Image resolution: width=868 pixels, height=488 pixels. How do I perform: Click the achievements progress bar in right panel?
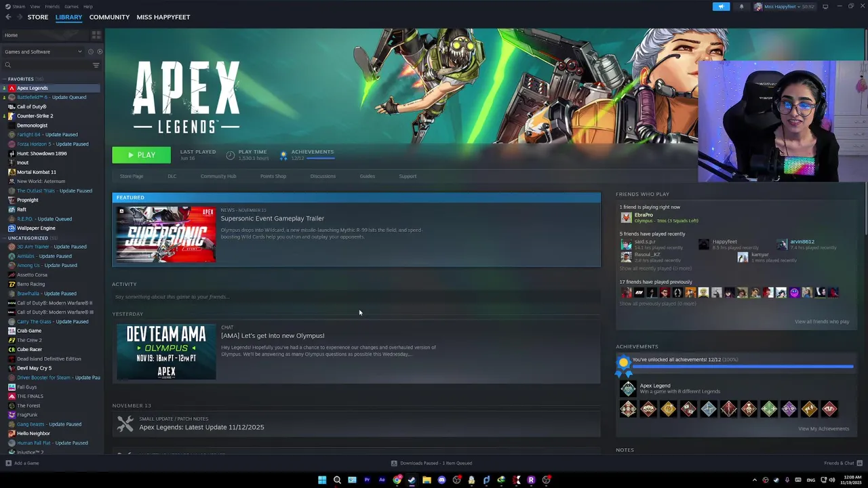click(x=743, y=367)
